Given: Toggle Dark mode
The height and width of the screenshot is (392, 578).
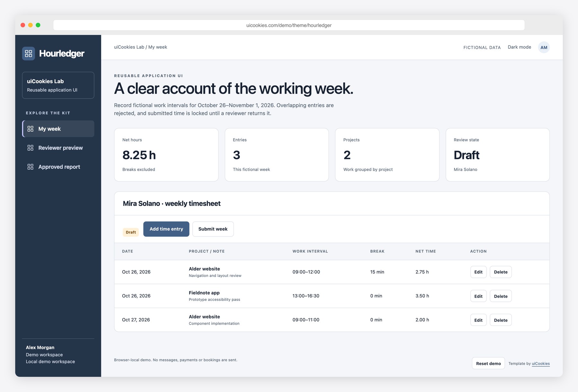Looking at the screenshot, I should coord(519,47).
